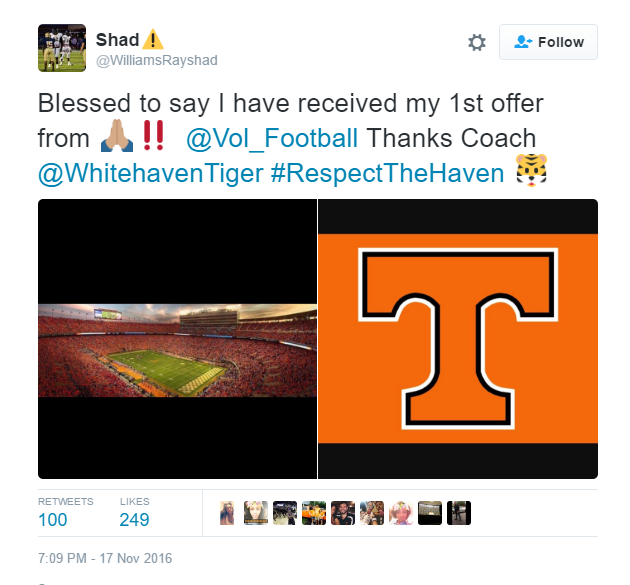The height and width of the screenshot is (585, 630).
Task: Open third liker's dark arena avatar
Action: pyautogui.click(x=285, y=513)
